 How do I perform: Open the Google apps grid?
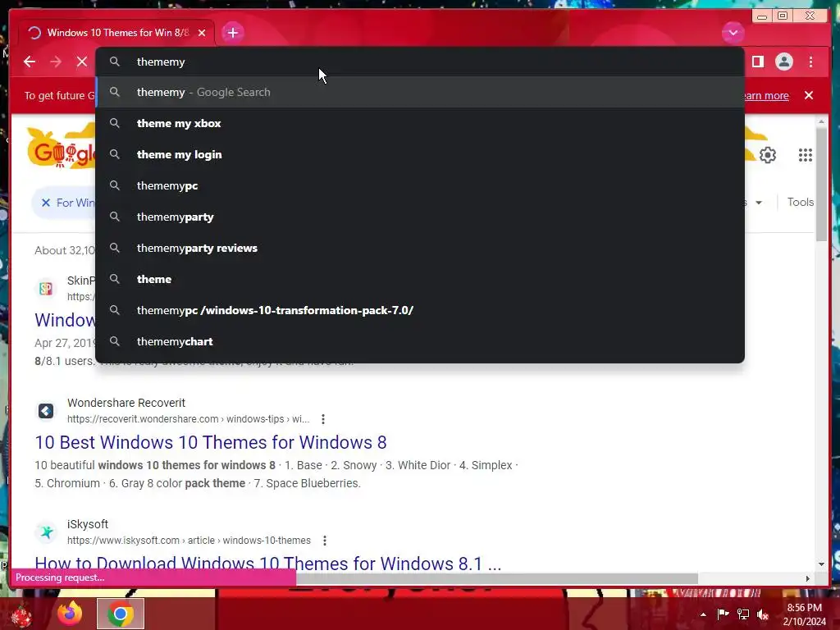(x=806, y=155)
